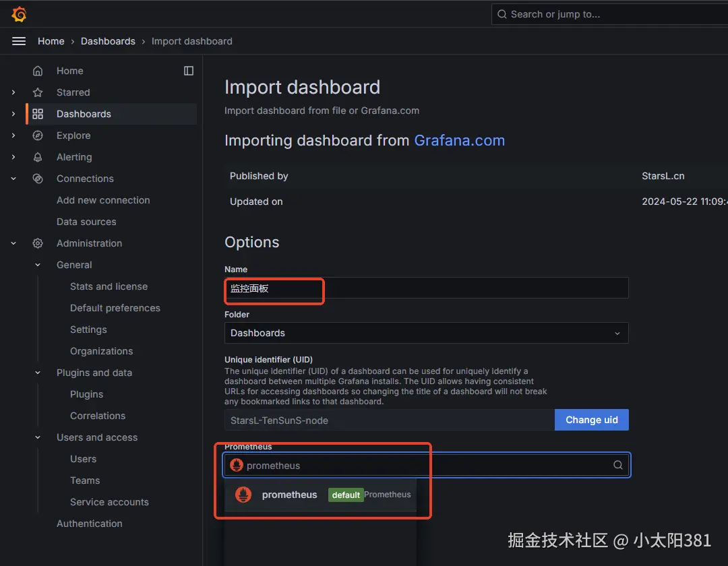Viewport: 728px width, 566px height.
Task: Click the Search or jump to box
Action: [x=609, y=14]
